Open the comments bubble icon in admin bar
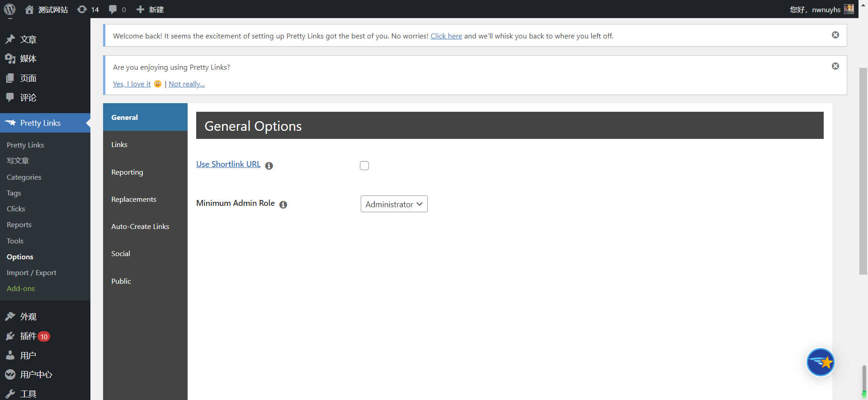The height and width of the screenshot is (400, 868). pyautogui.click(x=113, y=10)
